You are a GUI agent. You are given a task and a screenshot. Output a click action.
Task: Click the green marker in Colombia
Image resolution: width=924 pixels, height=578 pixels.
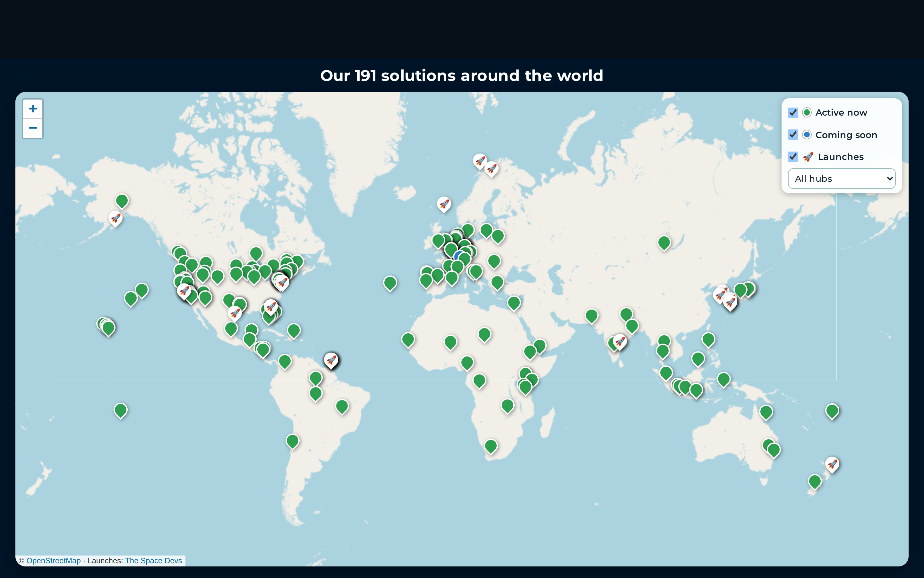(285, 362)
